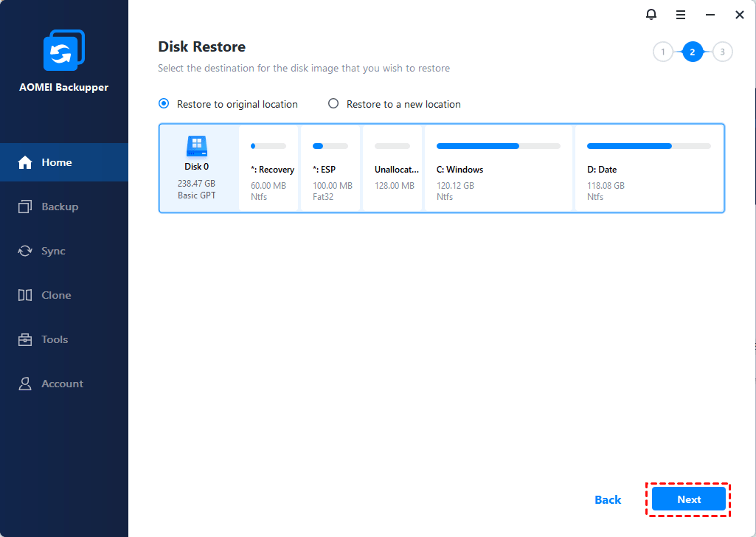The height and width of the screenshot is (537, 756).
Task: Click the Home house icon in sidebar
Action: tap(25, 162)
